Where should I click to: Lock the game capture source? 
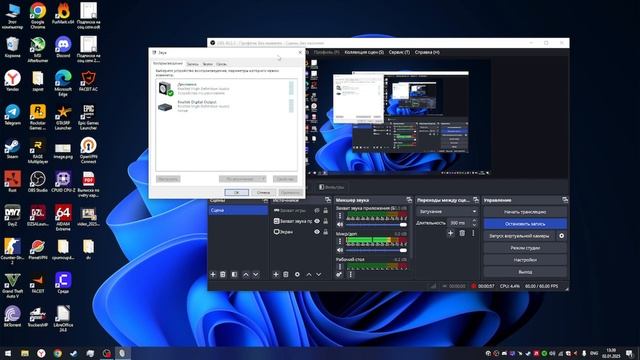coord(326,210)
